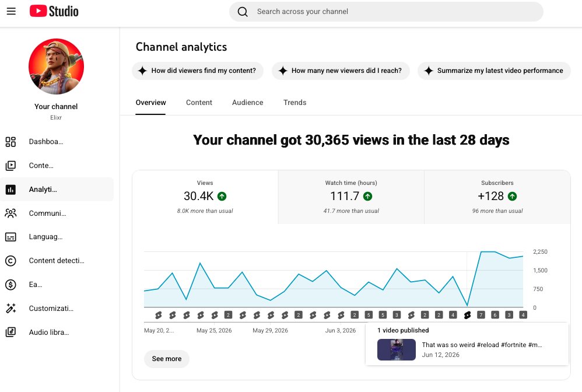Click the channel avatar picture
Screen dimensions: 582x392
click(x=56, y=66)
